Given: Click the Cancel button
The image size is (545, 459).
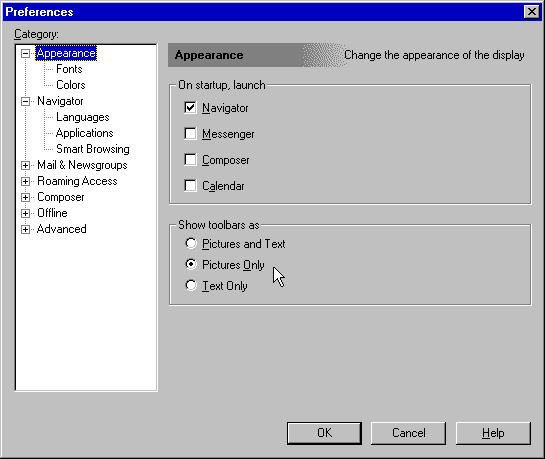Looking at the screenshot, I should (x=408, y=433).
